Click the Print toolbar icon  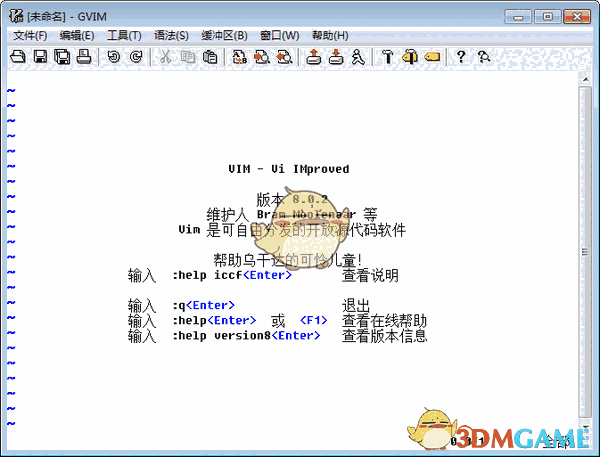84,57
